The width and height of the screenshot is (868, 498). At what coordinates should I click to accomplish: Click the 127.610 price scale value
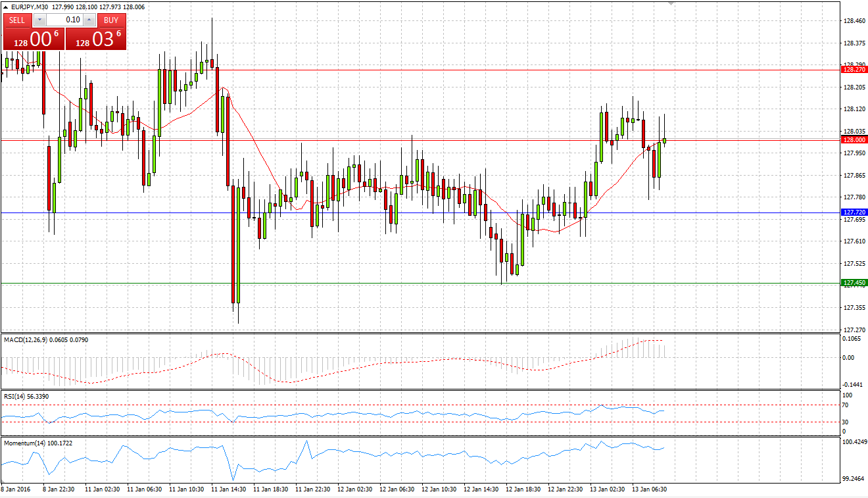(x=854, y=241)
